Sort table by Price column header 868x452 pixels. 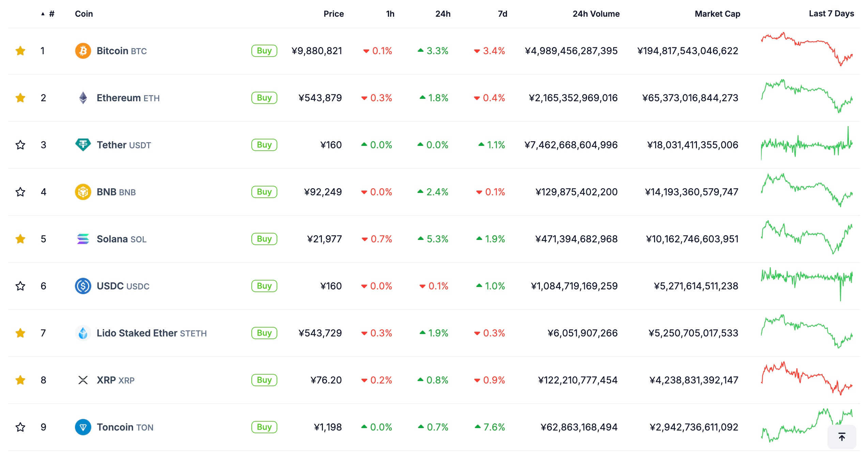tap(334, 14)
